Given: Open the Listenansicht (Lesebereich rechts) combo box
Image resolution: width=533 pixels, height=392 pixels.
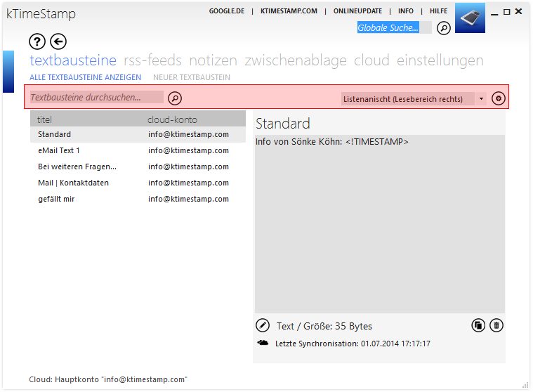Looking at the screenshot, I should (414, 99).
